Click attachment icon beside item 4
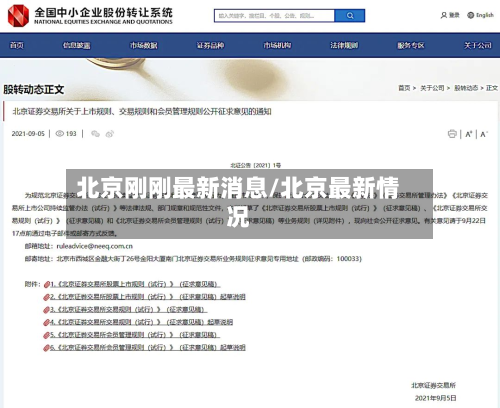Screen dimensions: 500x408 pos(47,323)
